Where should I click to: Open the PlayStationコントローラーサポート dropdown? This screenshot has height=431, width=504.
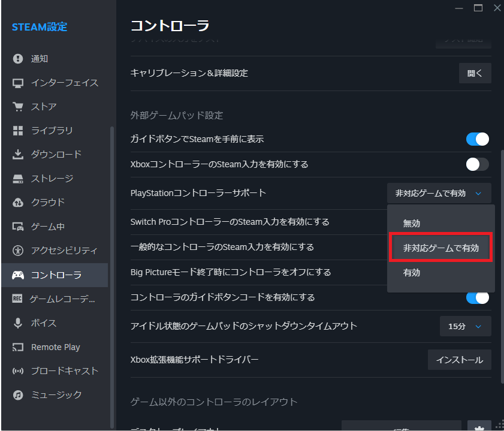pyautogui.click(x=440, y=193)
